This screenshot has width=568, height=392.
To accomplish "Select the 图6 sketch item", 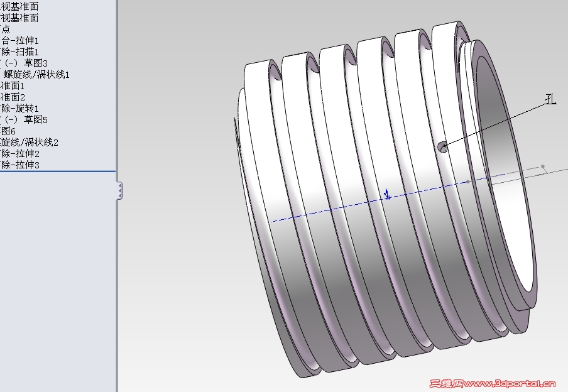I will click(x=8, y=131).
